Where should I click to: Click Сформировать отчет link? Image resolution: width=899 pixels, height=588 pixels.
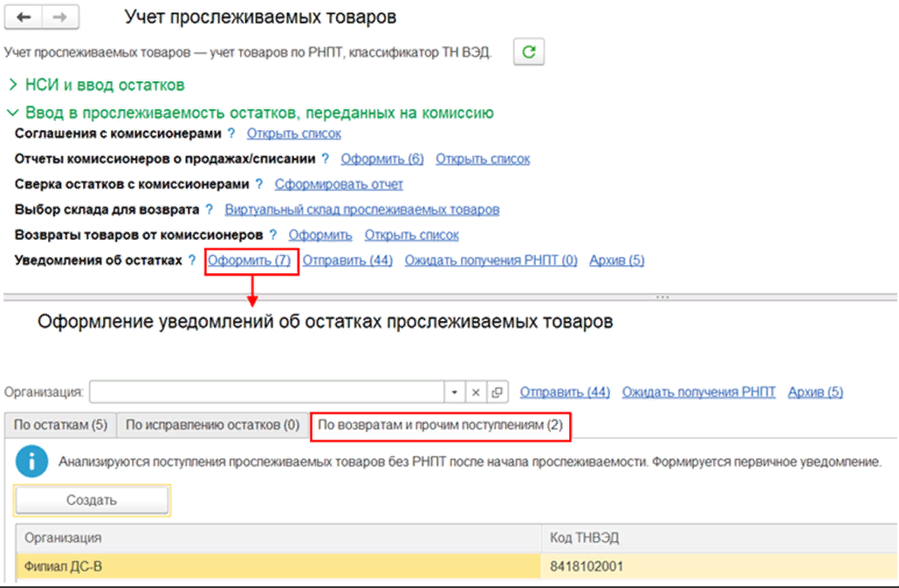pos(339,184)
